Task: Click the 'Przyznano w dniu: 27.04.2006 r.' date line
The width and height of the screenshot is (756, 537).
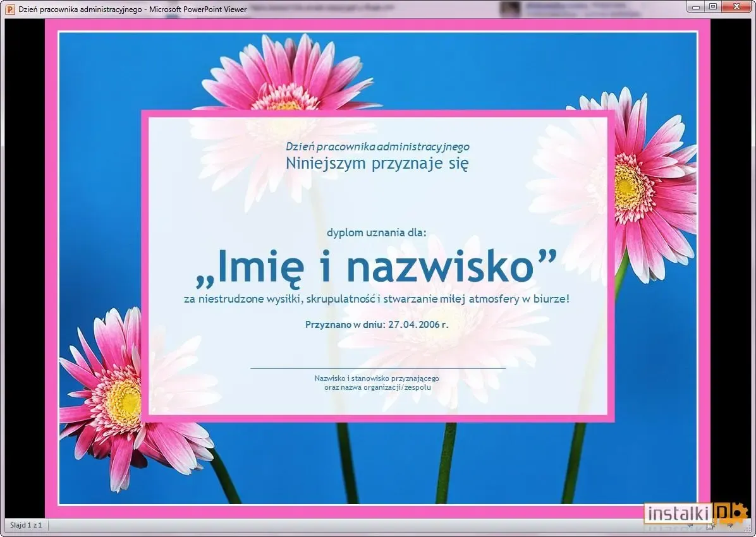Action: [377, 325]
